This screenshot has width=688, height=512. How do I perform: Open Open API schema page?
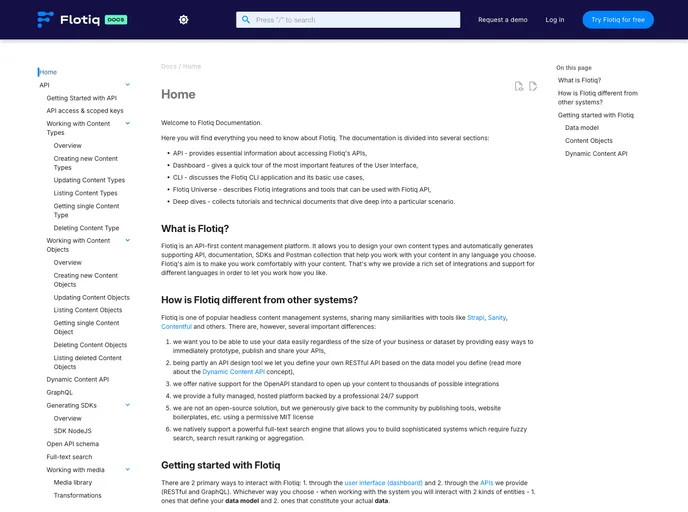coord(73,444)
